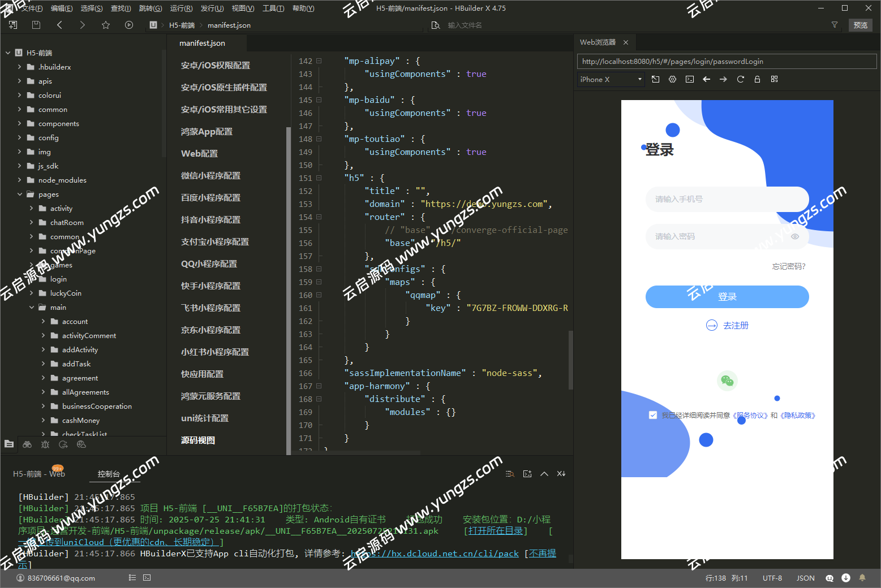Collapse the pages folder
This screenshot has width=881, height=588.
tap(20, 194)
